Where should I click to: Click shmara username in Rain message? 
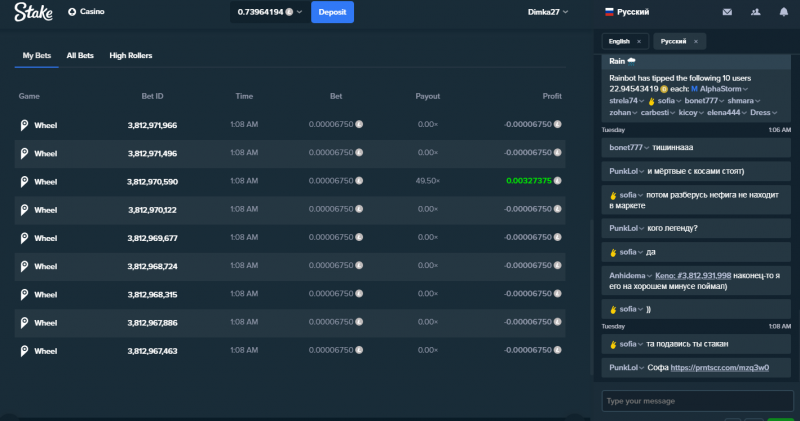[x=740, y=101]
